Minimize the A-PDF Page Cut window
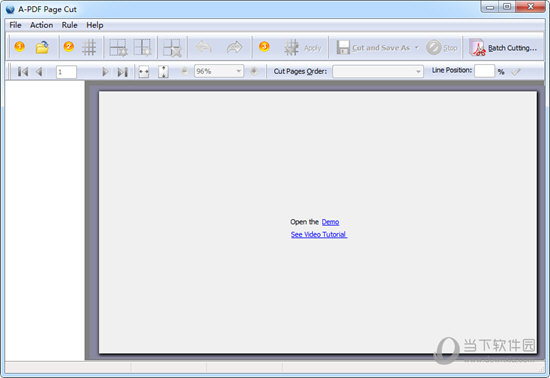This screenshot has height=378, width=550. tap(490, 7)
